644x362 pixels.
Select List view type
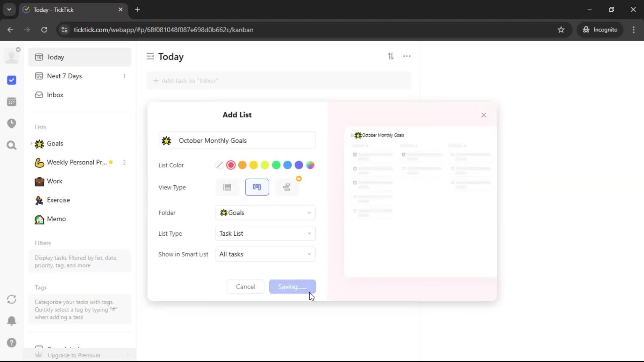[x=227, y=187]
